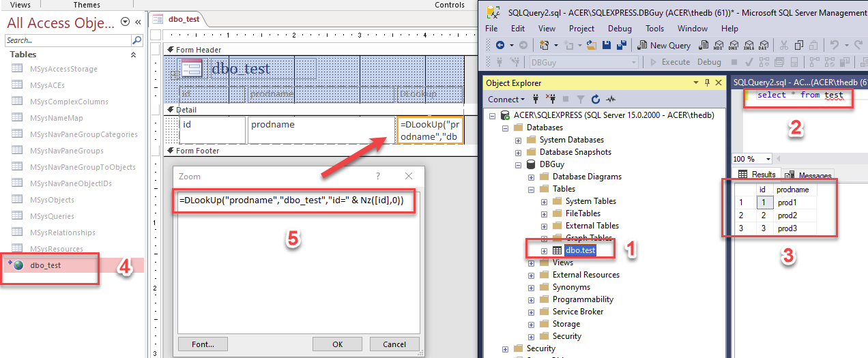Screen dimensions: 868x358
Task: Click the Access navigation Search box
Action: coord(68,40)
